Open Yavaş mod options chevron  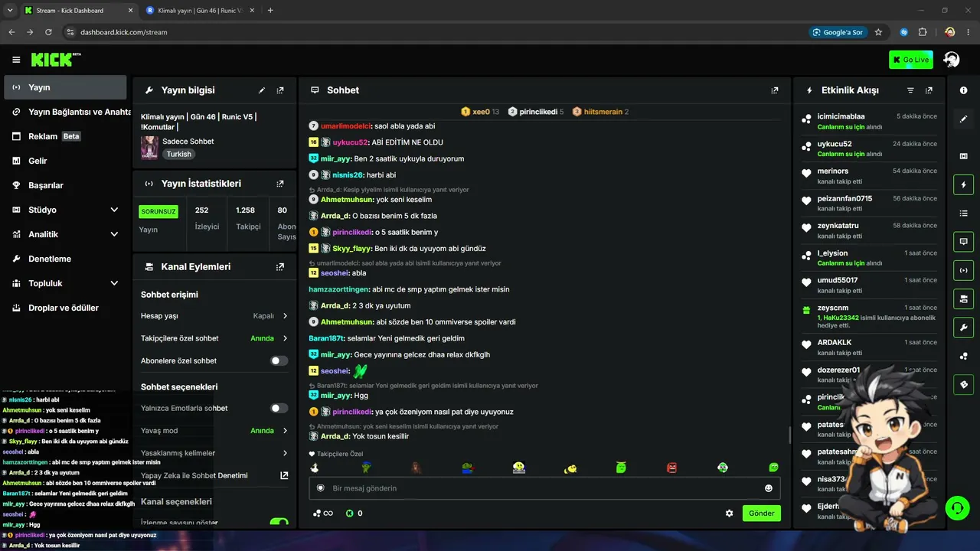(x=285, y=431)
